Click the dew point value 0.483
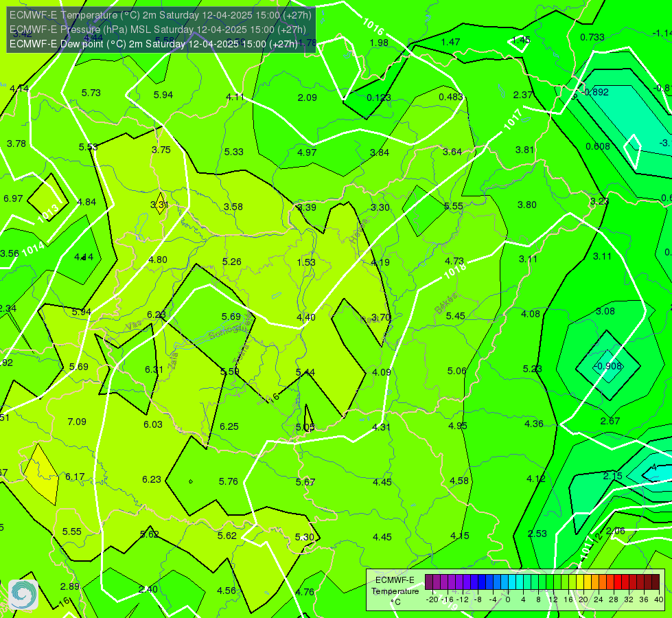 point(451,97)
